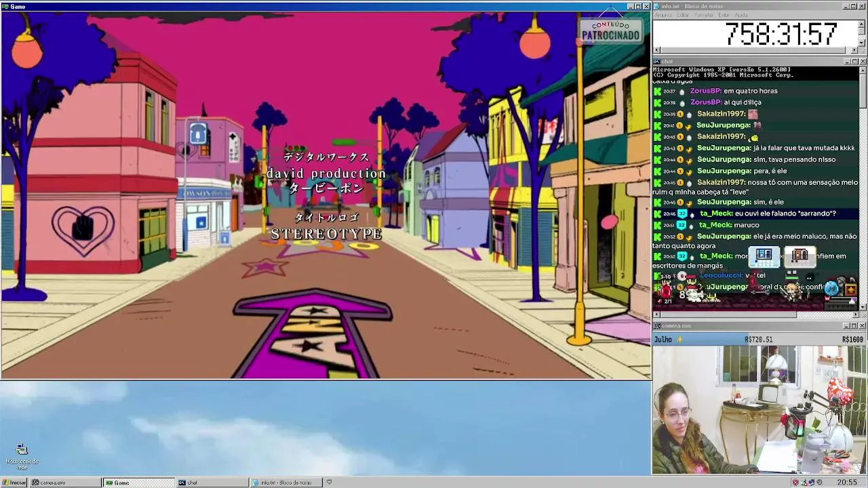
Task: Activate the chat taskbar button
Action: pos(212,483)
